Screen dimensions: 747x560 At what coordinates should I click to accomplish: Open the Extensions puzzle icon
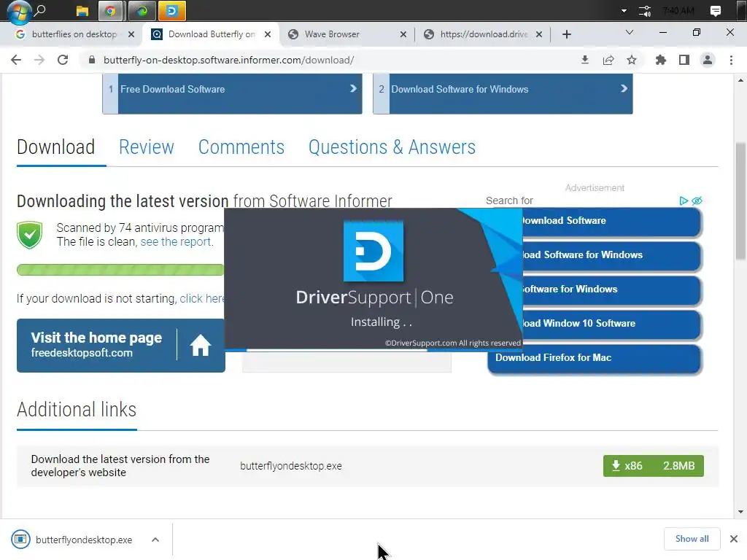[661, 60]
